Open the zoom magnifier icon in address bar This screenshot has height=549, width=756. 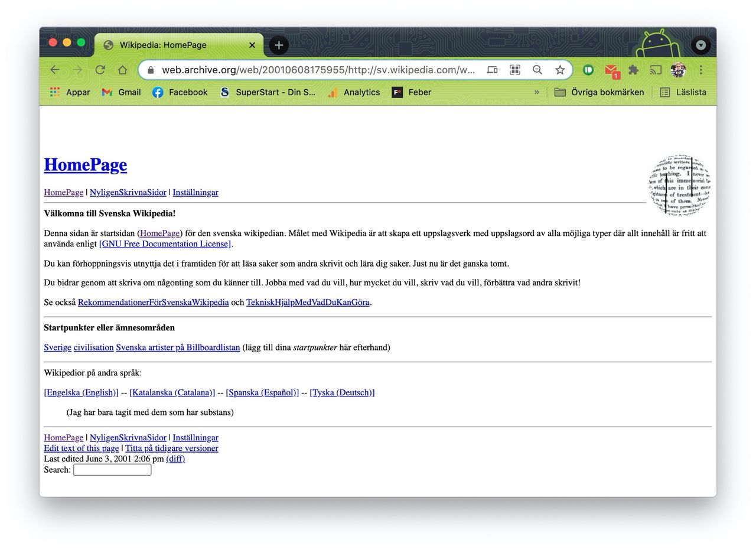[537, 70]
